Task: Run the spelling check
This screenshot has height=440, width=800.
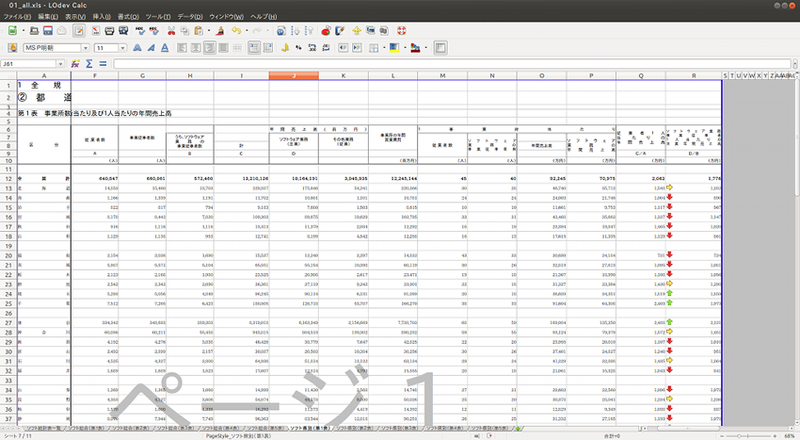Action: pyautogui.click(x=140, y=31)
